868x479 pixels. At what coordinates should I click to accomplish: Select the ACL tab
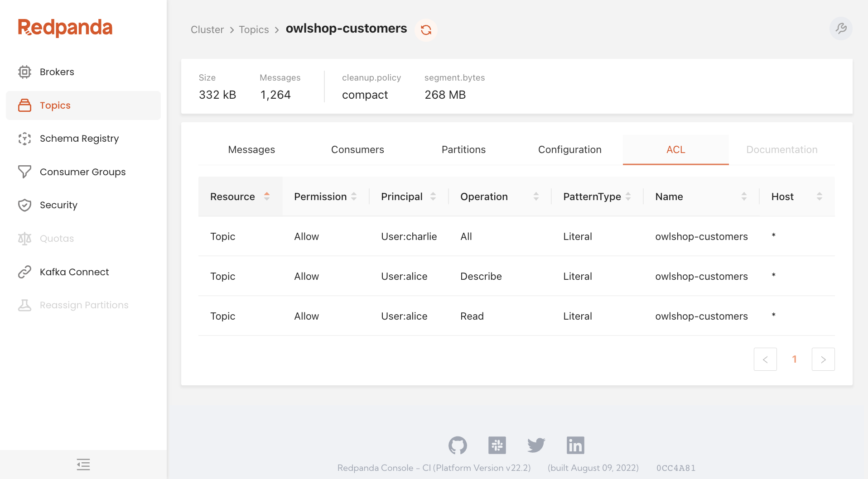[x=675, y=150]
